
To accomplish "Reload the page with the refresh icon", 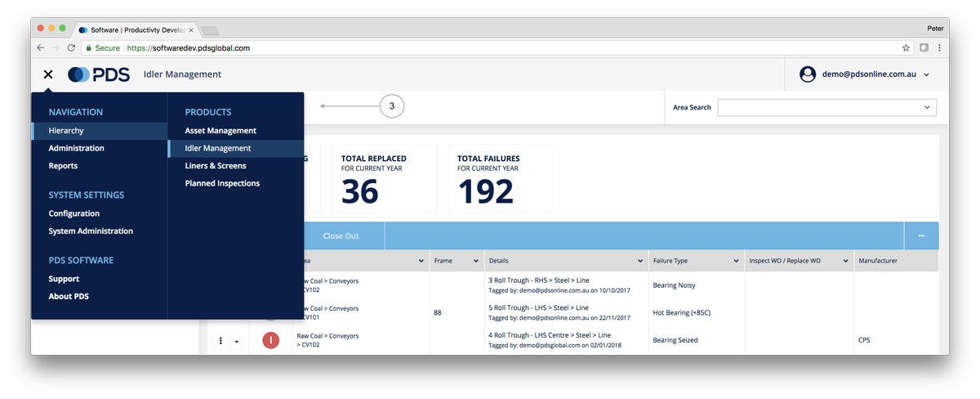I will pyautogui.click(x=71, y=48).
